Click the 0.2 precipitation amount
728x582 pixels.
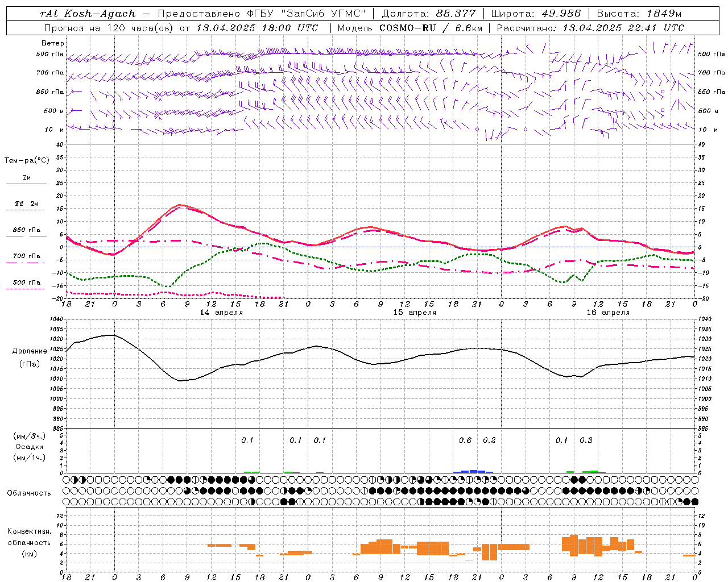coord(489,440)
